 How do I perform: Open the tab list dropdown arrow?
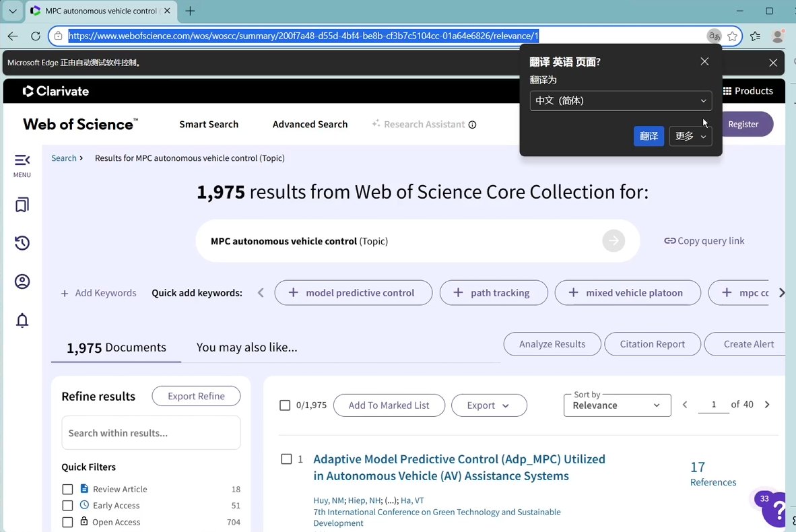[x=13, y=11]
